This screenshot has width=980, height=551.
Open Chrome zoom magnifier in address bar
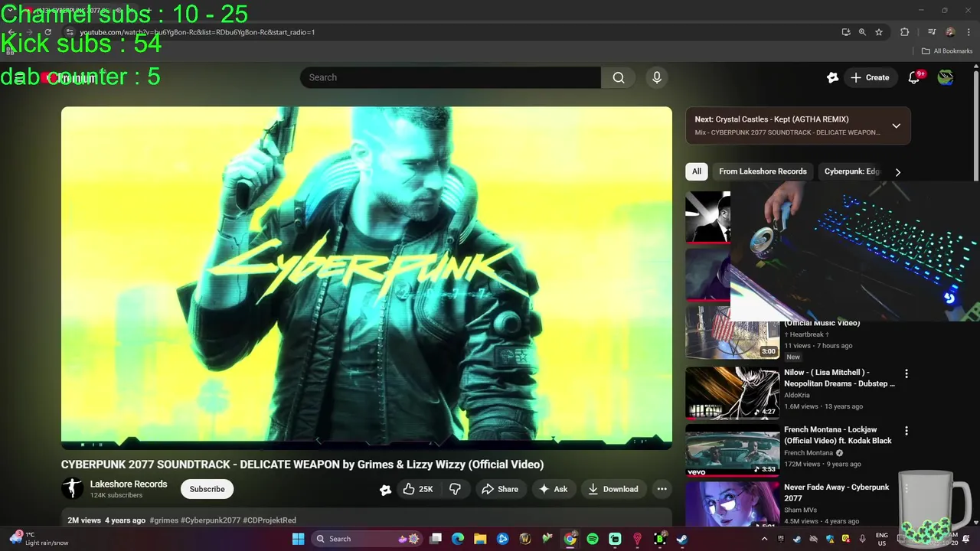point(862,32)
